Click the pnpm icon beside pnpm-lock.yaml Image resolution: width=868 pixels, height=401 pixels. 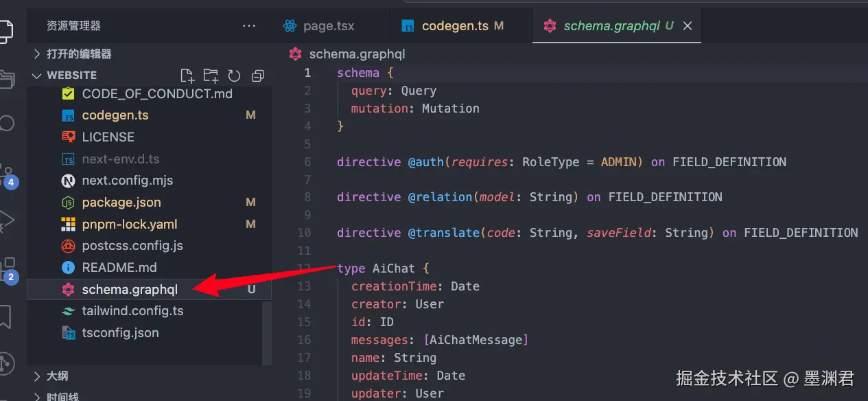coord(68,225)
